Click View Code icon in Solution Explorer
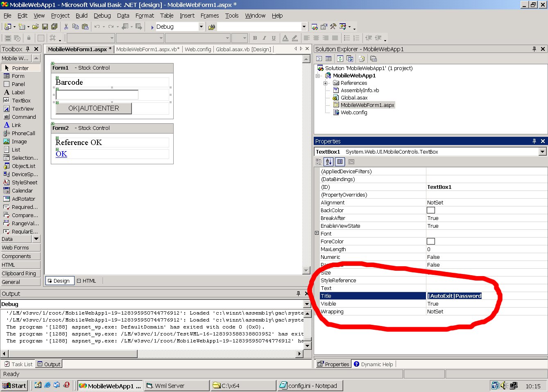The height and width of the screenshot is (392, 548). coord(319,59)
